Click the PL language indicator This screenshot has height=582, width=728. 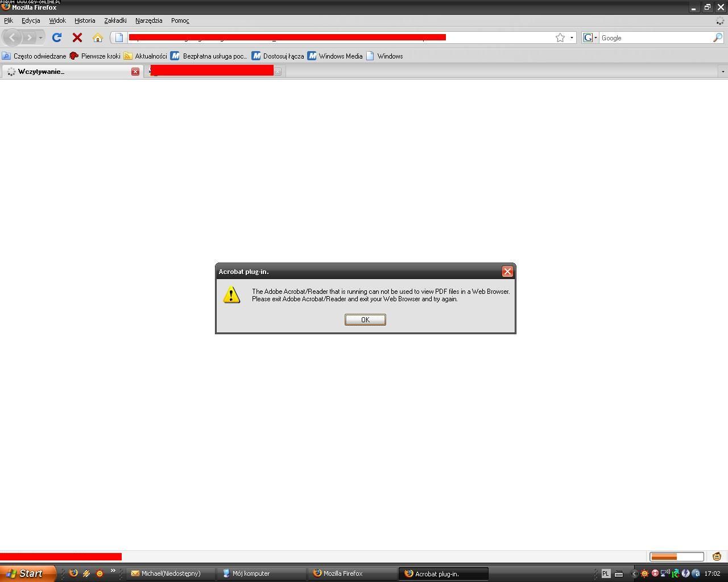(606, 574)
